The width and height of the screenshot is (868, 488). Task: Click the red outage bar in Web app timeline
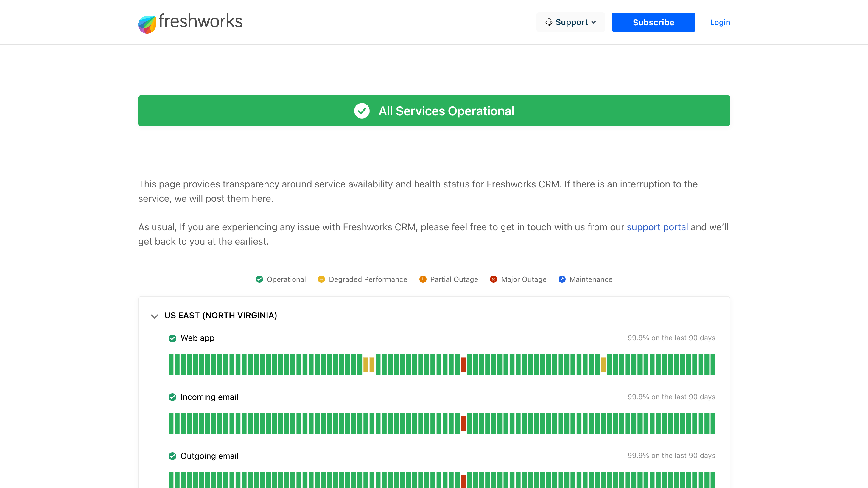point(463,364)
